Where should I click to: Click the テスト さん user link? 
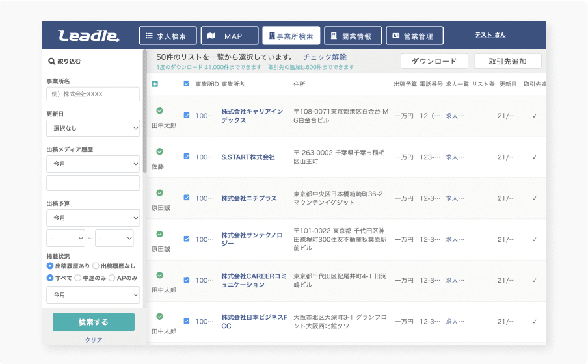(490, 35)
